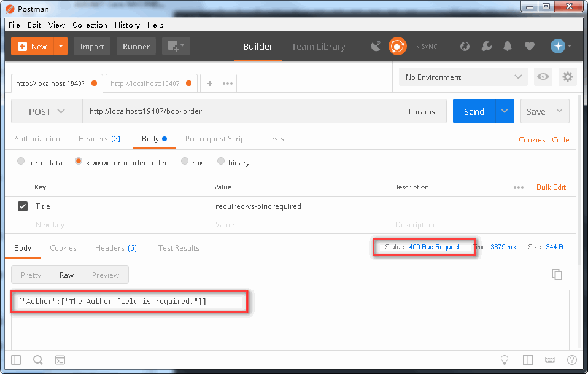The width and height of the screenshot is (588, 374).
Task: Select the second localhost:19407 request tab
Action: (x=151, y=84)
